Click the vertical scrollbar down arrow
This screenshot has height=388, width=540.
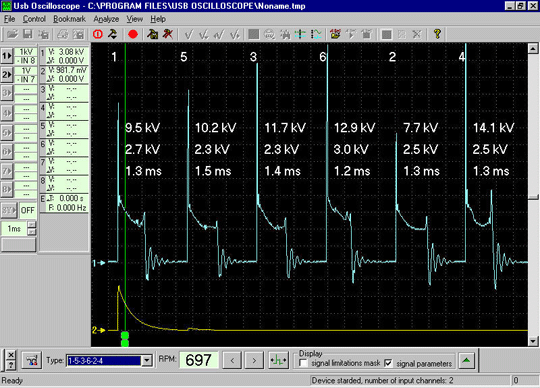coord(533,341)
